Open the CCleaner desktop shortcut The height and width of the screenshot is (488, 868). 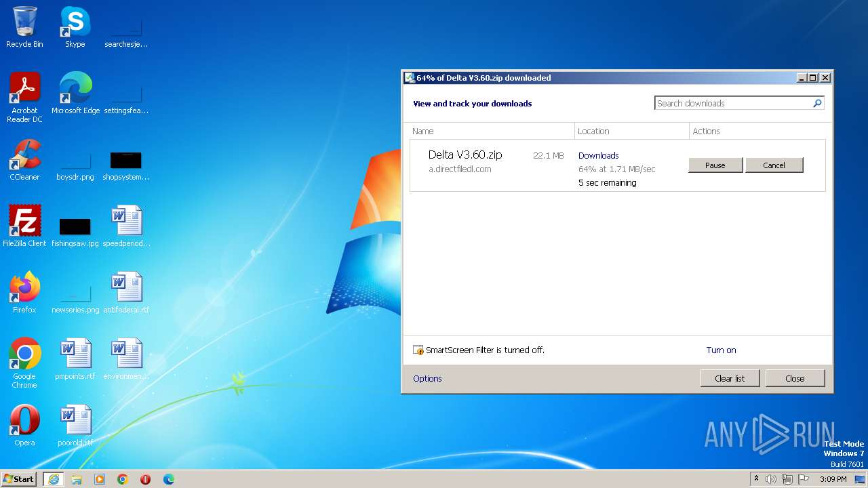pyautogui.click(x=24, y=160)
